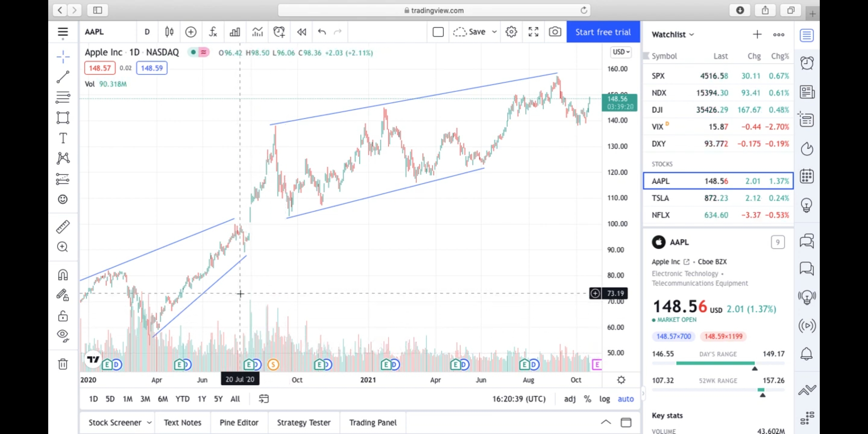Take a chart snapshot with camera icon
This screenshot has width=868, height=434.
(555, 32)
